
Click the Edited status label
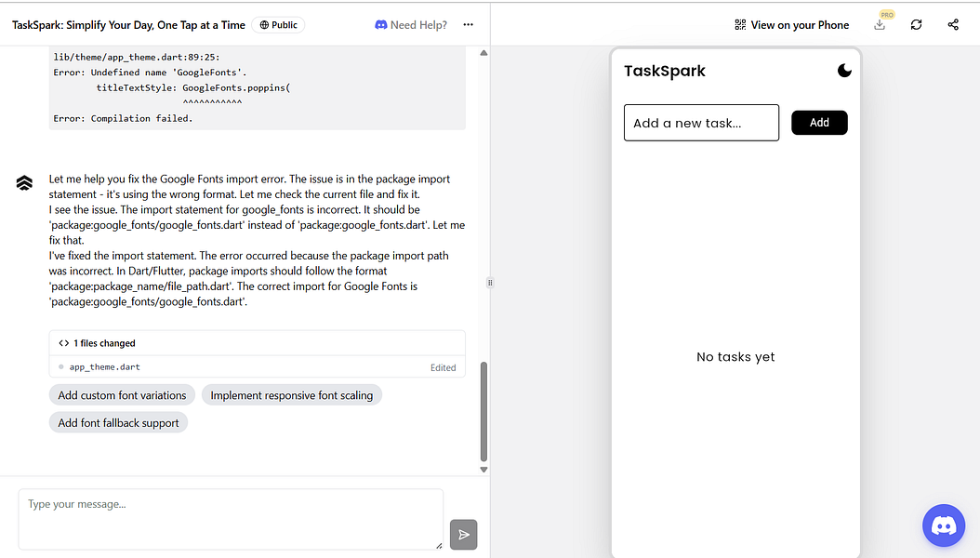pyautogui.click(x=444, y=367)
